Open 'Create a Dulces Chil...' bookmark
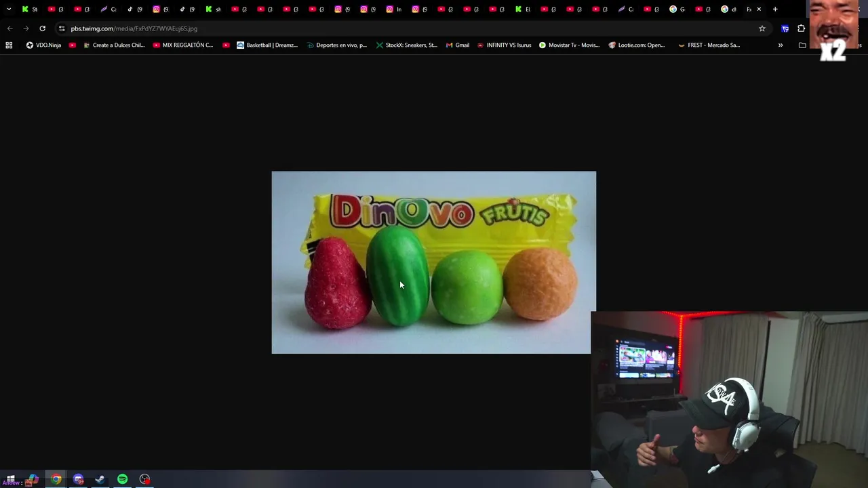Screen dimensions: 868x488 [x=114, y=45]
